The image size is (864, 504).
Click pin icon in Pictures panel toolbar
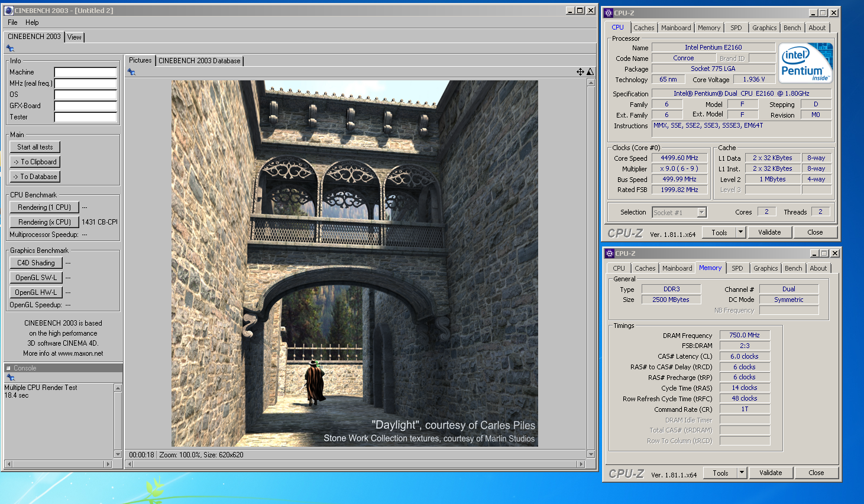click(x=131, y=72)
